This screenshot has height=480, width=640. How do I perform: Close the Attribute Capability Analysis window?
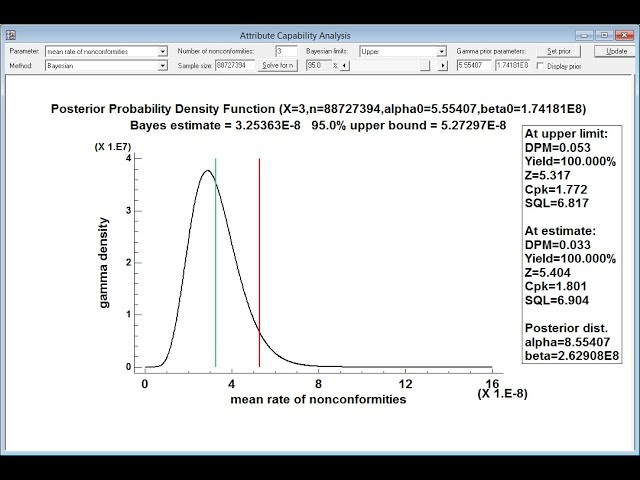click(624, 36)
